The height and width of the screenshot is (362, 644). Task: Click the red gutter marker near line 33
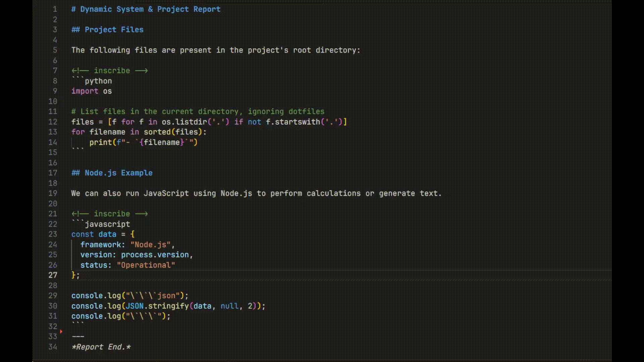coord(61,331)
